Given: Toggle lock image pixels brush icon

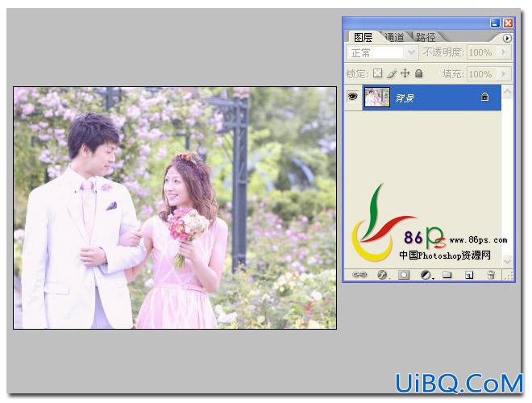Looking at the screenshot, I should (392, 73).
